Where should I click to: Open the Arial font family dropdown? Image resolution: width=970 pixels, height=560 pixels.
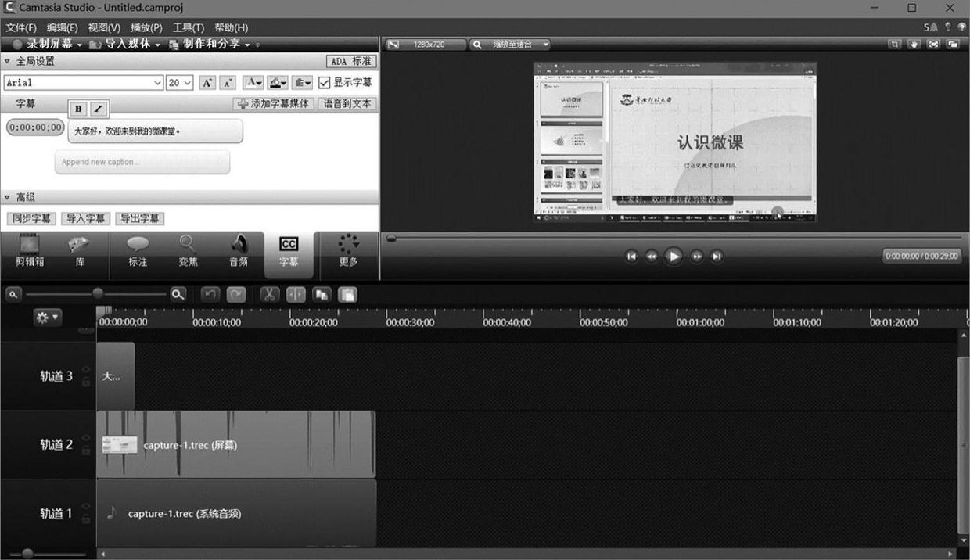pos(157,83)
